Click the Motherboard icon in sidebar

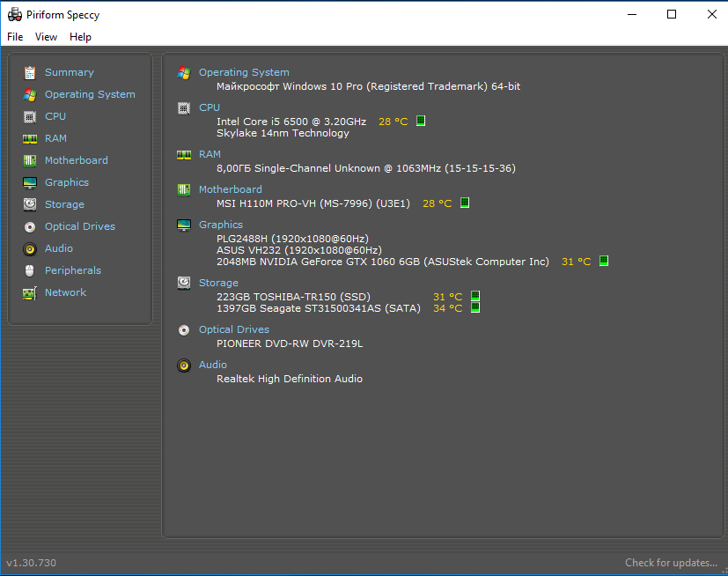pos(30,160)
